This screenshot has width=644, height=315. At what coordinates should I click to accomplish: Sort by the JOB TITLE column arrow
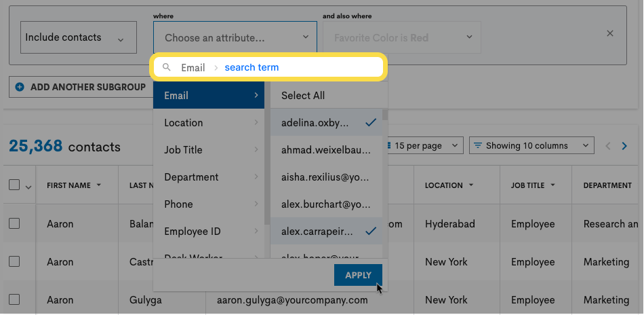552,185
